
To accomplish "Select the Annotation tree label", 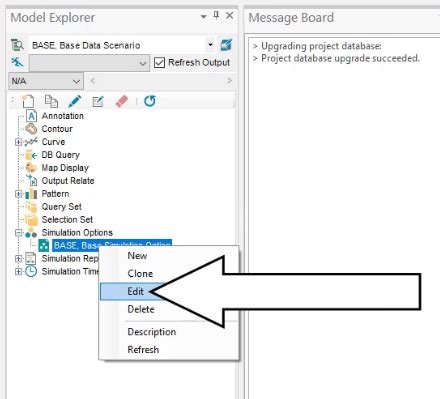I will tap(63, 116).
